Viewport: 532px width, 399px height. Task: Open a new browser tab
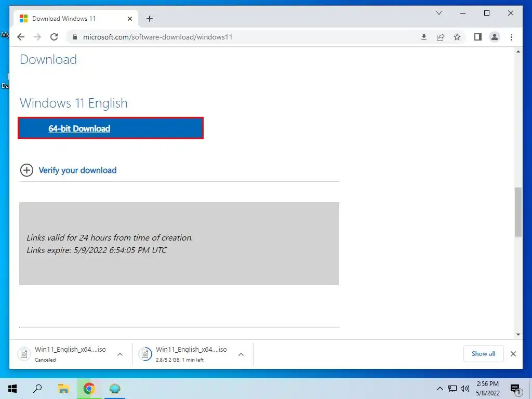click(x=150, y=19)
